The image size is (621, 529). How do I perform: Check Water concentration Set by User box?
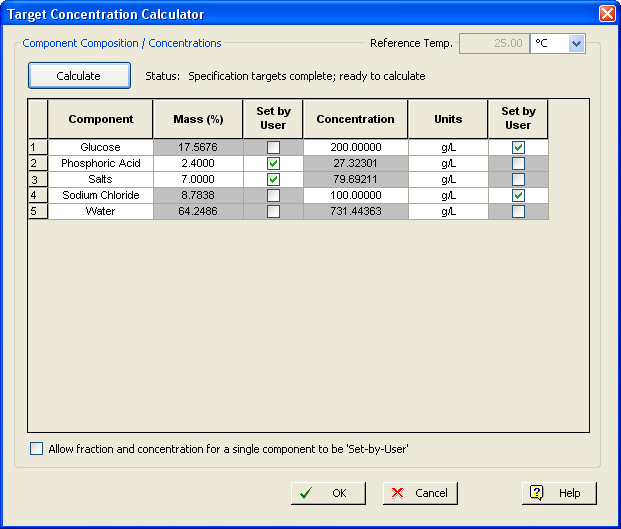pyautogui.click(x=518, y=212)
